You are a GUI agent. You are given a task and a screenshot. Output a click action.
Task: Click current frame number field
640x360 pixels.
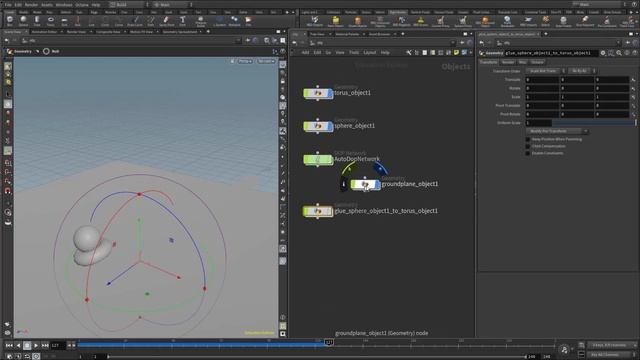coord(57,346)
